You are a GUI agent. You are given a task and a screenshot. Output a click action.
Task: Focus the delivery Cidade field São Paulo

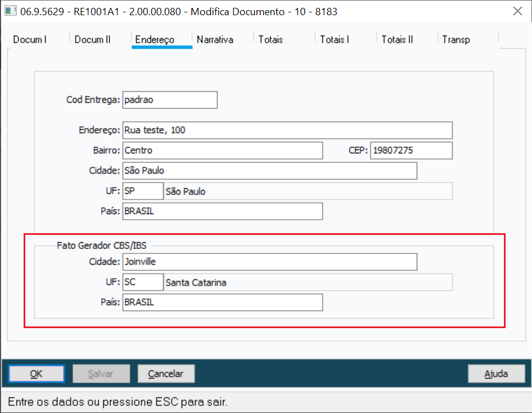pos(270,171)
